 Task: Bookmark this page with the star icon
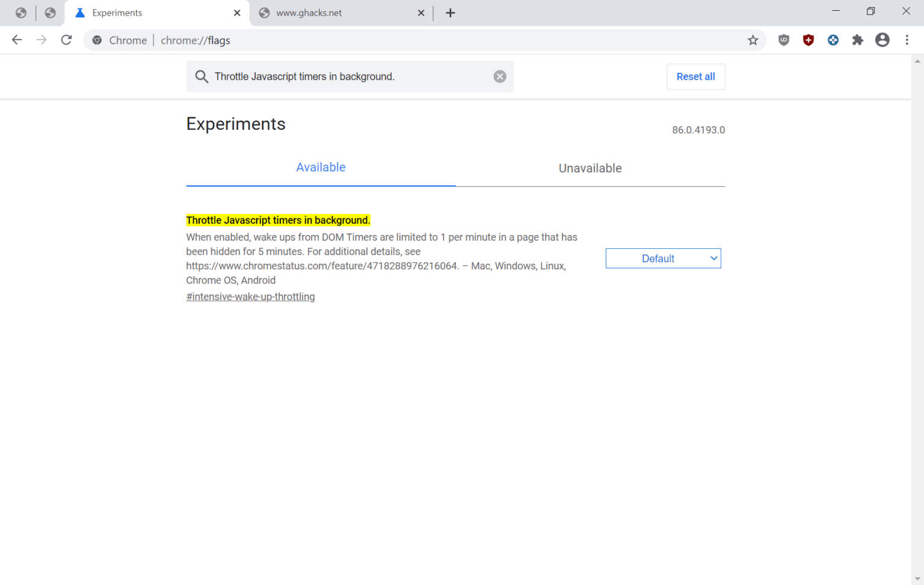click(753, 40)
